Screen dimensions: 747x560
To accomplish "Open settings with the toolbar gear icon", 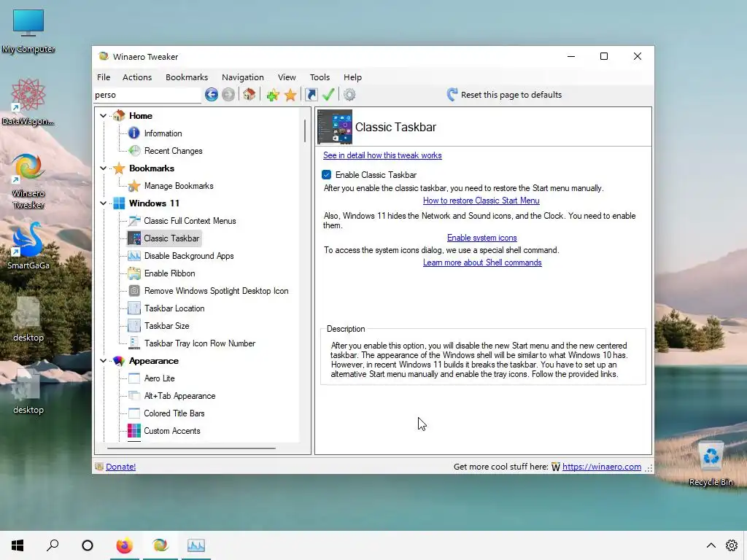I will [349, 95].
